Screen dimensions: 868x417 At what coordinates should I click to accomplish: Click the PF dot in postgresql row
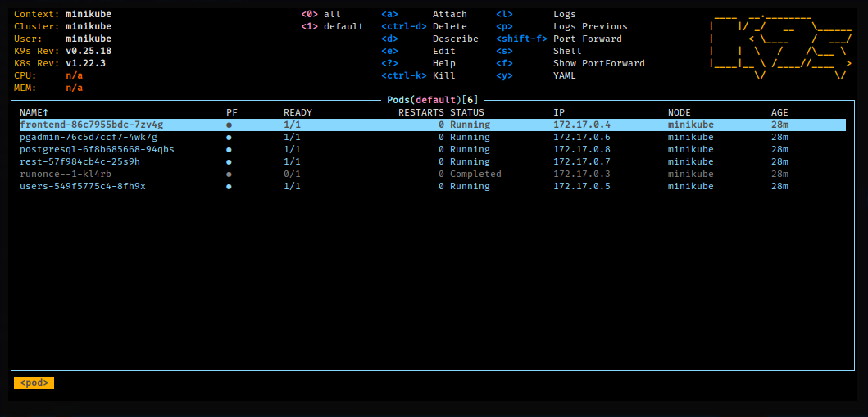(x=229, y=150)
